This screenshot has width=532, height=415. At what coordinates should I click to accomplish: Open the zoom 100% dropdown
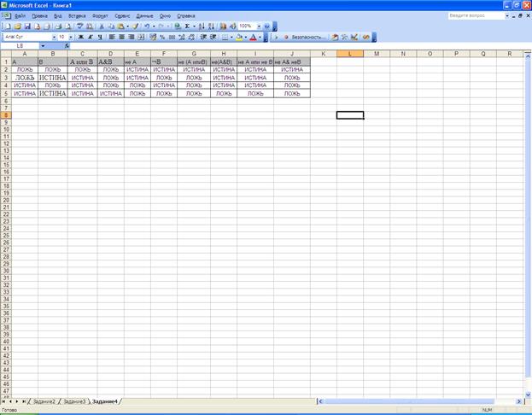coord(259,26)
